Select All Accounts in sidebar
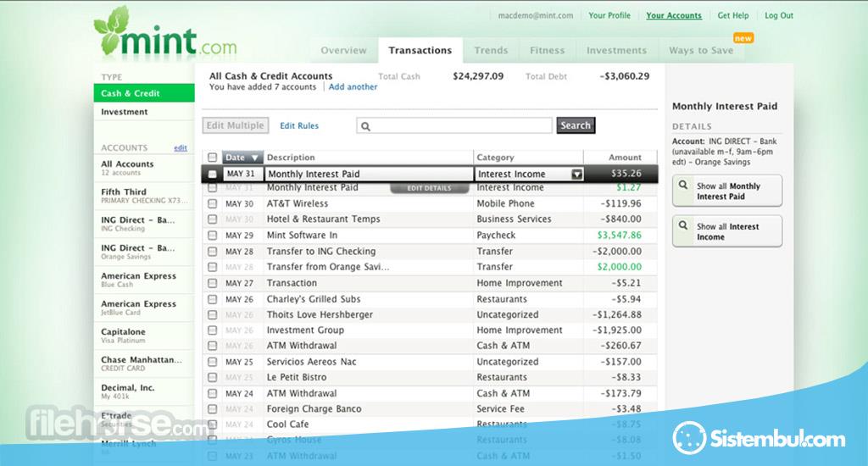868x466 pixels. tap(144, 168)
